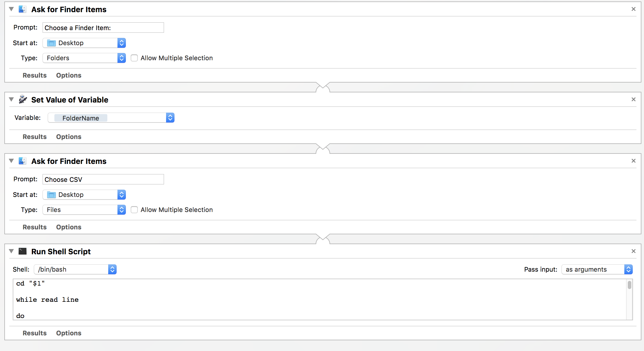Screen dimensions: 644x351
Task: Click the Run Shell Script terminal icon
Action: click(x=22, y=251)
